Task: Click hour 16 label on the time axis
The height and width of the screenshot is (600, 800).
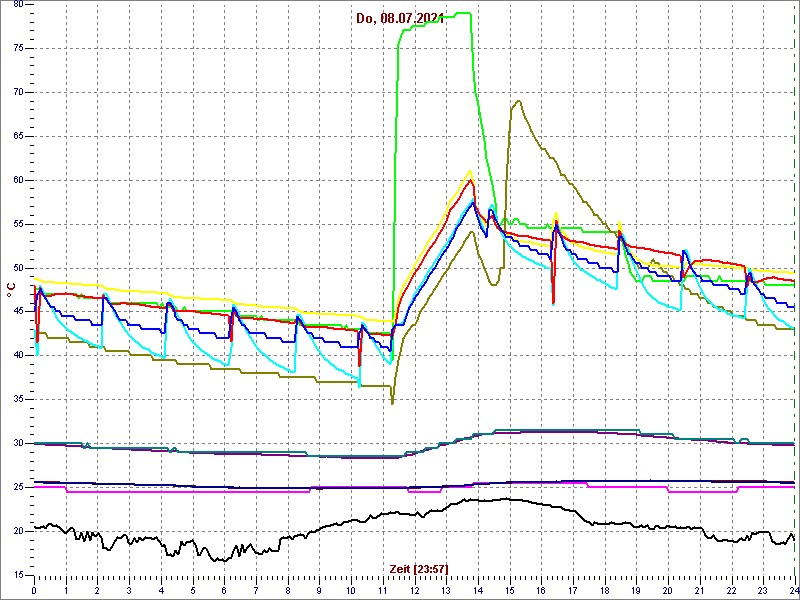Action: [540, 590]
